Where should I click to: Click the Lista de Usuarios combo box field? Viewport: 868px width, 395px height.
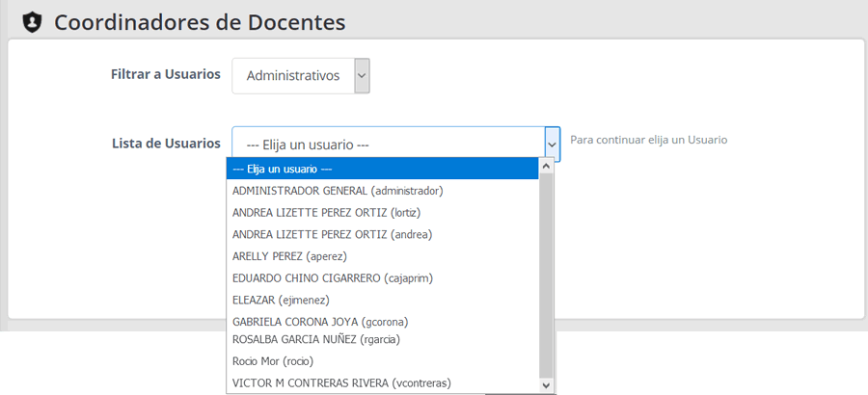(x=388, y=145)
